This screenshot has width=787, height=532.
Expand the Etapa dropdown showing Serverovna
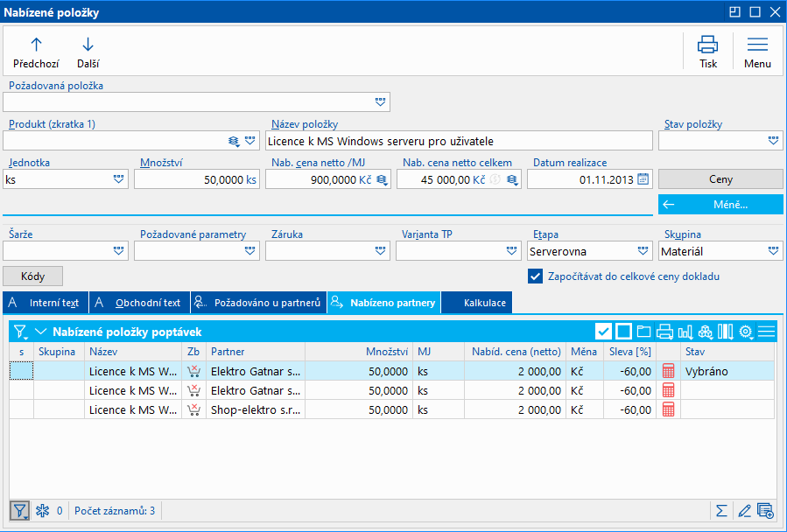[643, 251]
